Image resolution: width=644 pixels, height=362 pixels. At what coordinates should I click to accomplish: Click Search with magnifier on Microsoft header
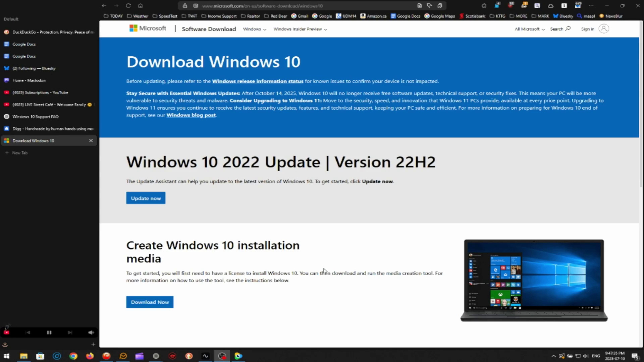pos(560,29)
